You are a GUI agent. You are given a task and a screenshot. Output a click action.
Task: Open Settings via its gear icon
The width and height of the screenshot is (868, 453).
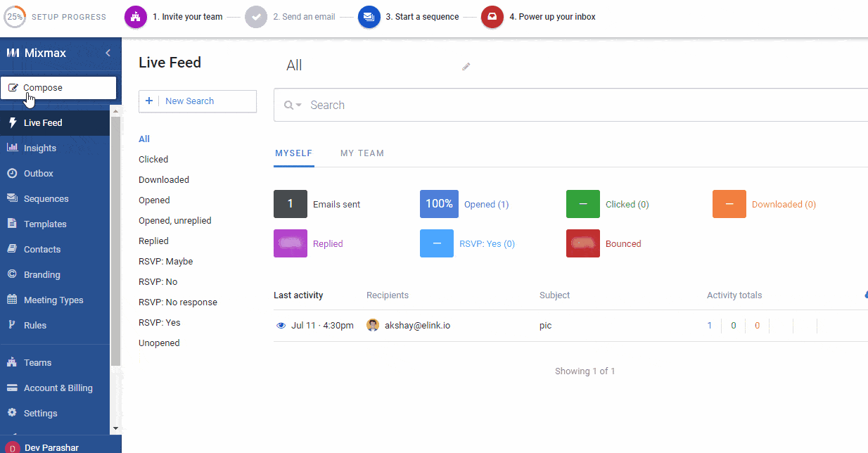click(x=12, y=413)
